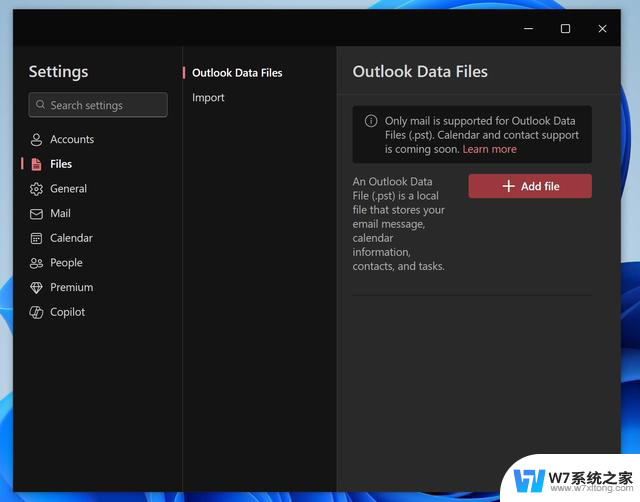Click the Accounts person icon
Image resolution: width=640 pixels, height=502 pixels.
click(x=36, y=140)
